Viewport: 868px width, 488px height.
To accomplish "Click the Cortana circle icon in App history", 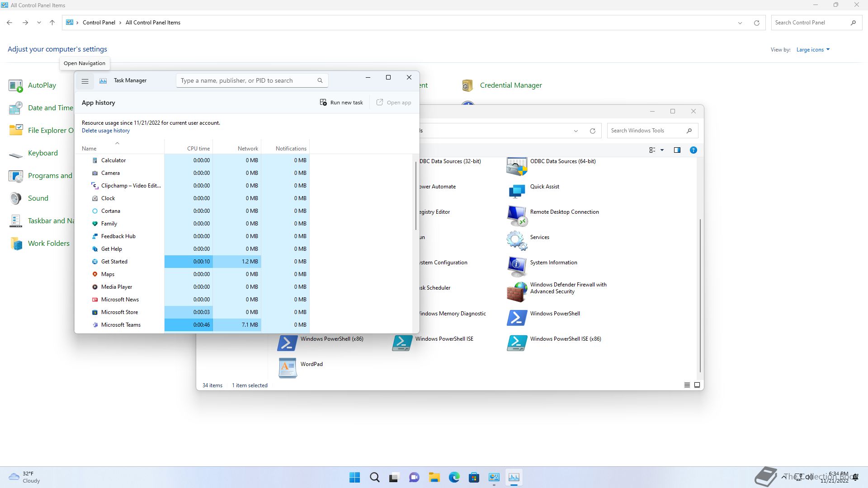I will [x=95, y=211].
